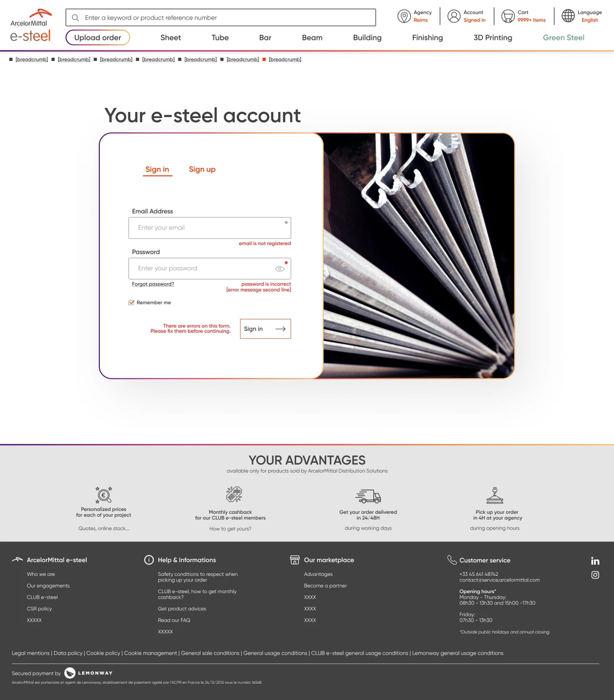Click the How to get yours? link

coord(230,529)
